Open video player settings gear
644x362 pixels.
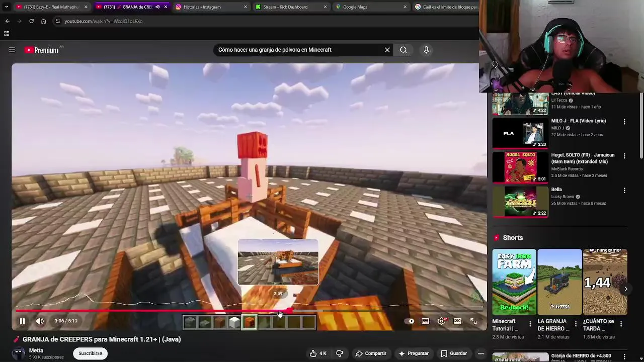(441, 321)
